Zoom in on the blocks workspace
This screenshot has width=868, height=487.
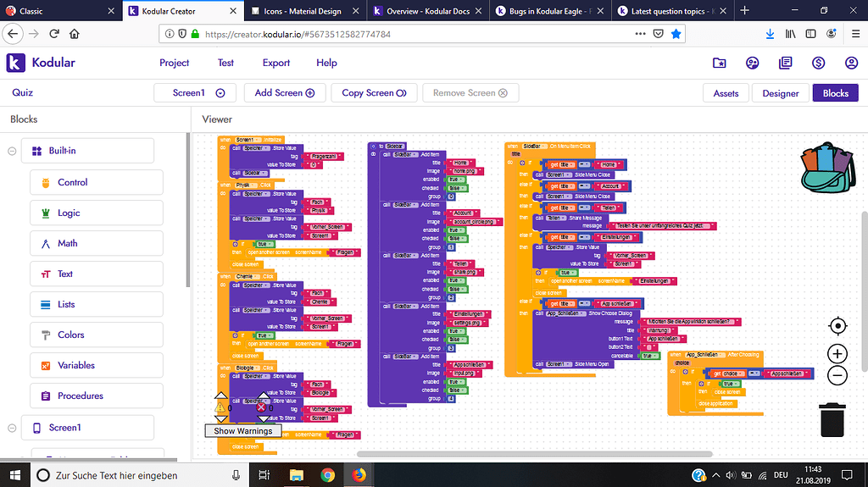(837, 354)
